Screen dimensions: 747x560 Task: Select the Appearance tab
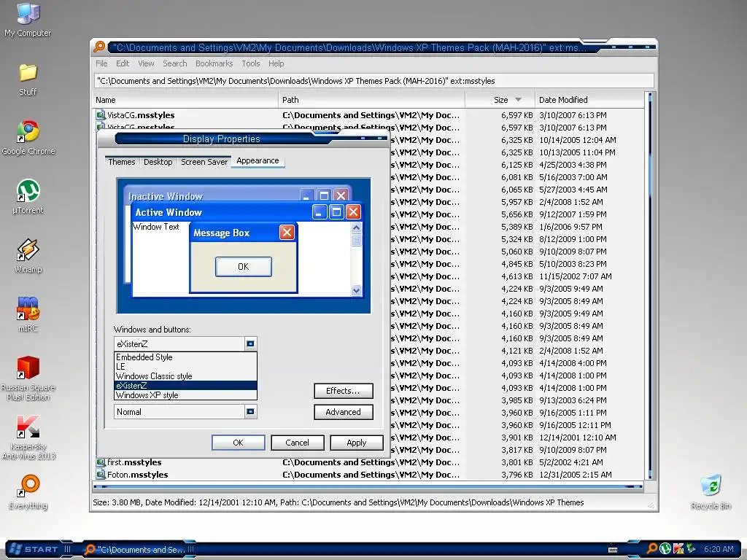tap(258, 161)
